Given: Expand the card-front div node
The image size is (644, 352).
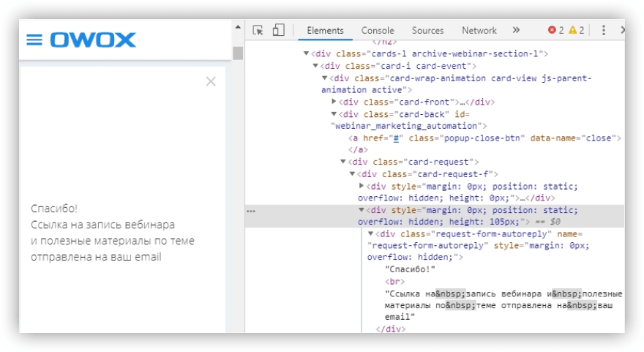Looking at the screenshot, I should coord(334,102).
